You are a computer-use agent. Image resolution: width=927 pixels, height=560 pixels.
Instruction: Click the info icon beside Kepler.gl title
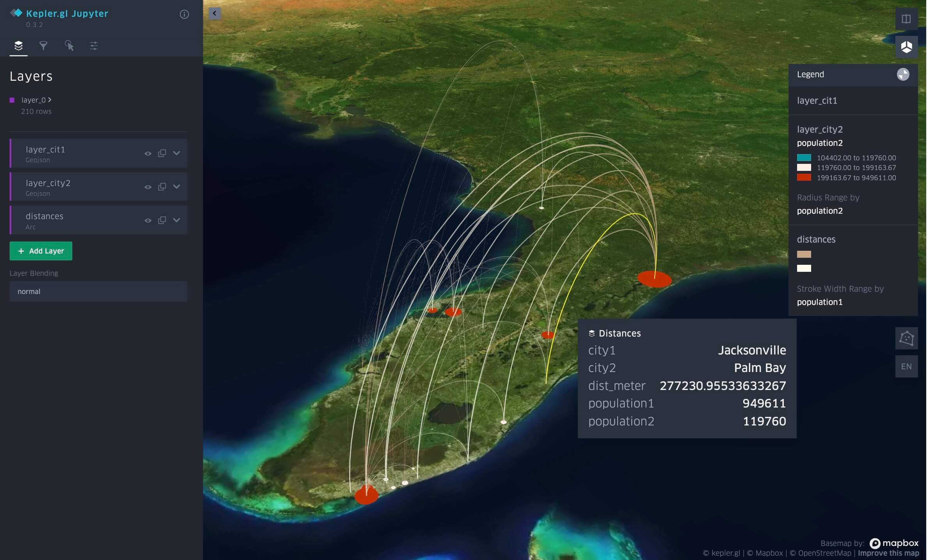point(184,14)
